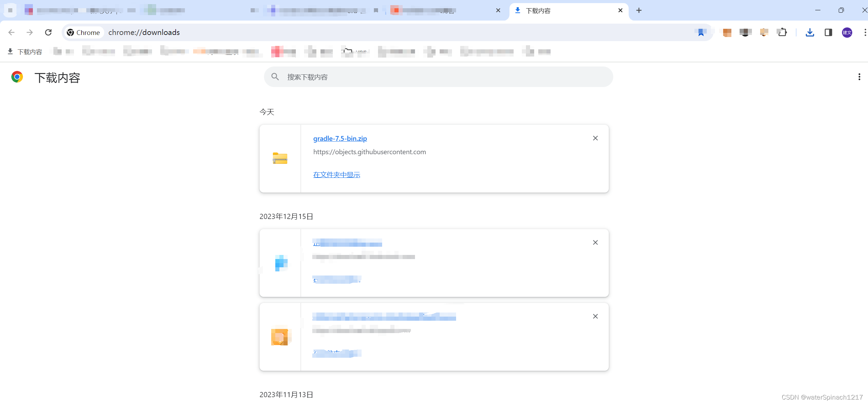Remove gradle-7.5-bin.zip from the list
Screen dimensions: 868x404
click(x=595, y=138)
